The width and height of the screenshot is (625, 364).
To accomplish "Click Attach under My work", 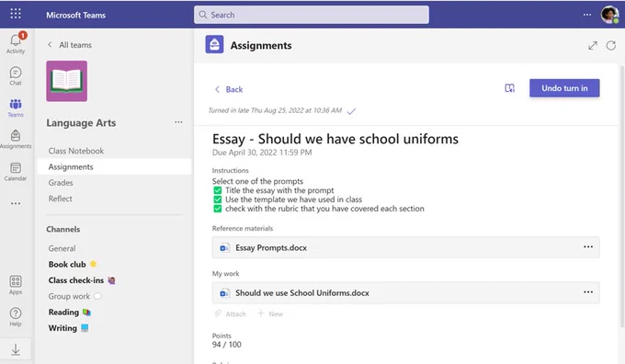I will (231, 314).
